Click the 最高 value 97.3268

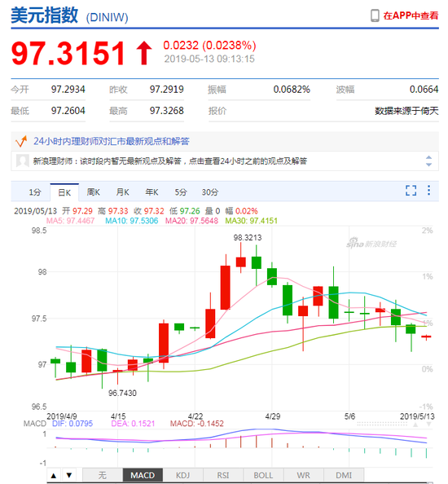[x=167, y=111]
